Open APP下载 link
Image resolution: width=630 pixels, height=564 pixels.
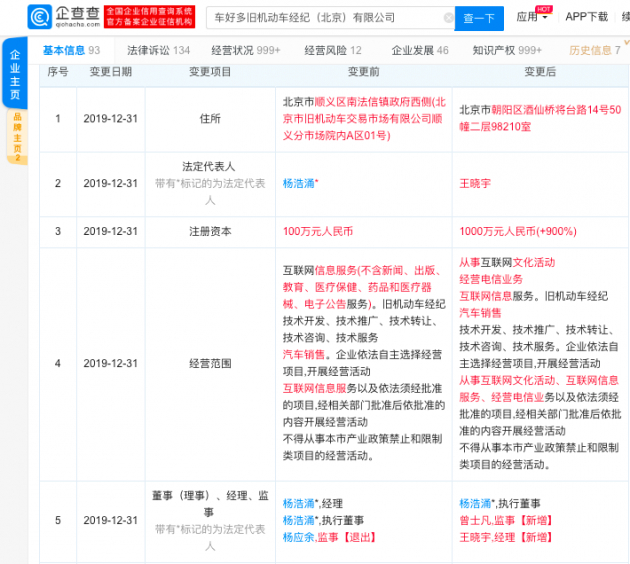tap(586, 17)
